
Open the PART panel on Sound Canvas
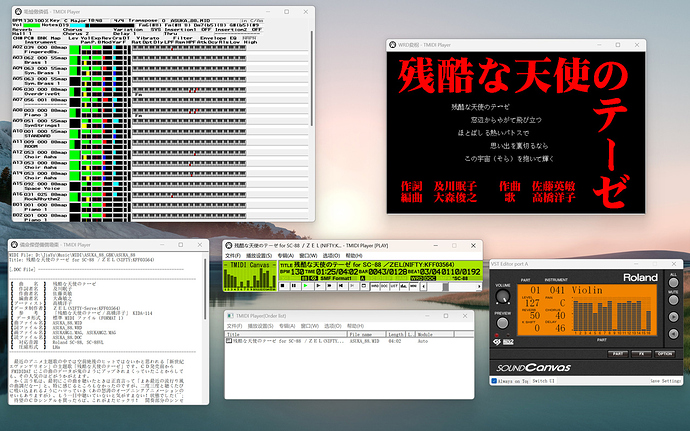(x=618, y=354)
